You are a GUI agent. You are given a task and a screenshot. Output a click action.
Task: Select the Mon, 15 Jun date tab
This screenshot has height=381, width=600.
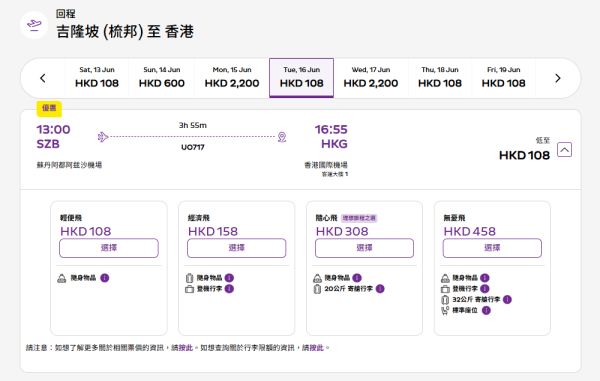(x=232, y=78)
